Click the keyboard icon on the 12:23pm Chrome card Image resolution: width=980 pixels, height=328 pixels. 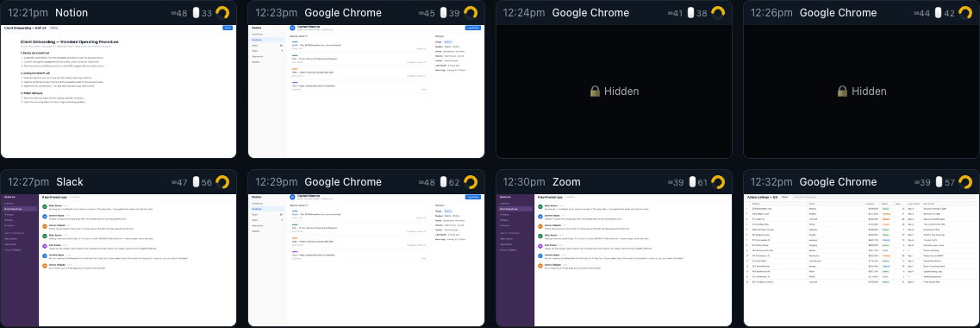[x=421, y=13]
